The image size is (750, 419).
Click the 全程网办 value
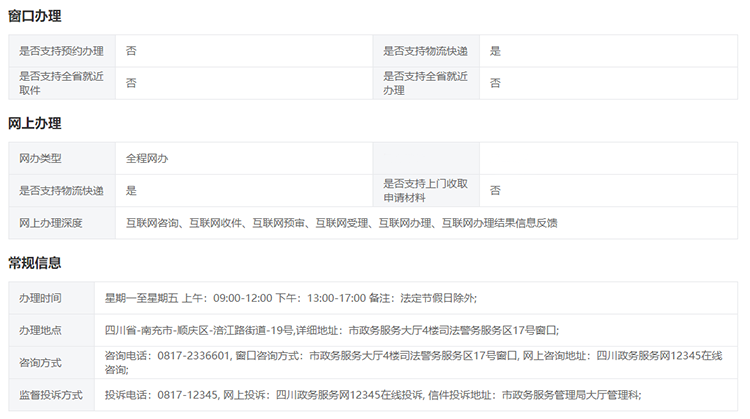point(146,158)
